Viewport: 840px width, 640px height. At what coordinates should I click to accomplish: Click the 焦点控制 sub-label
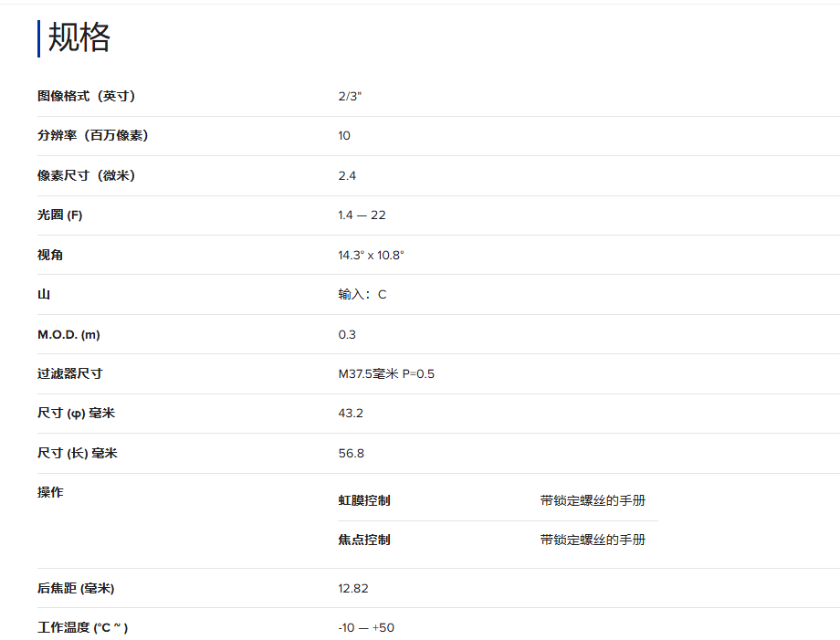(x=363, y=540)
